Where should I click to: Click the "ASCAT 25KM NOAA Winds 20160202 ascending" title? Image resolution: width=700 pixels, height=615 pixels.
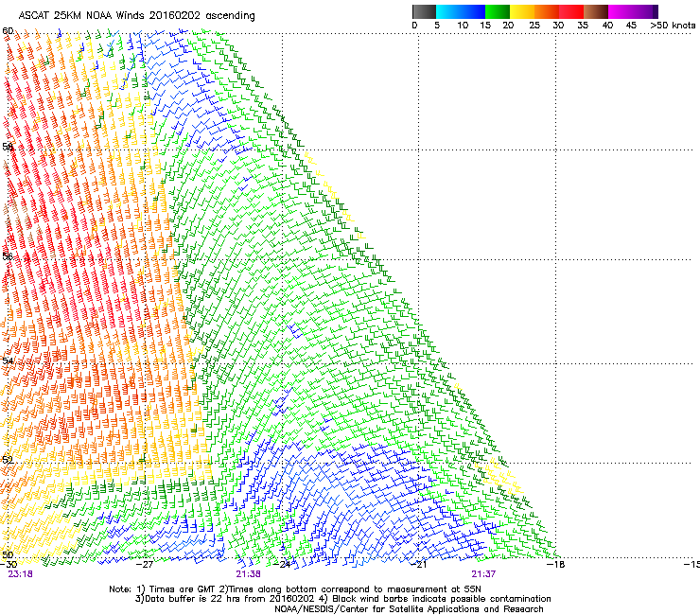coord(136,16)
